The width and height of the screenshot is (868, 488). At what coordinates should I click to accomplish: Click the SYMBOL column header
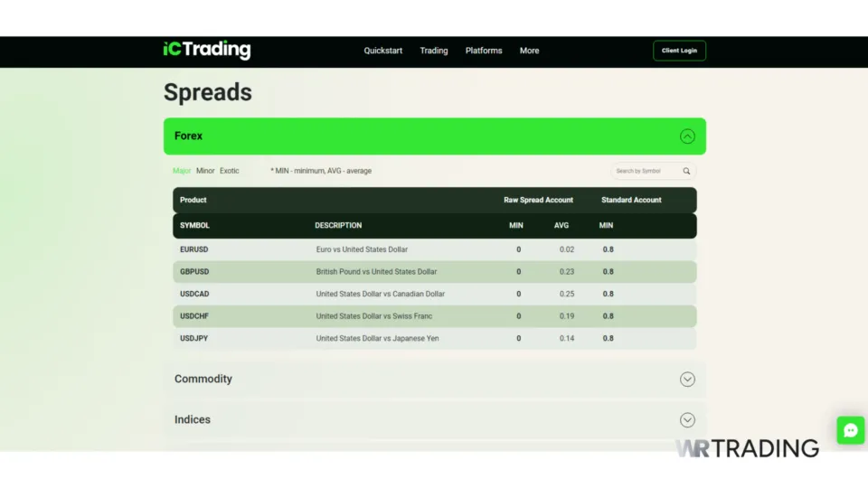194,226
